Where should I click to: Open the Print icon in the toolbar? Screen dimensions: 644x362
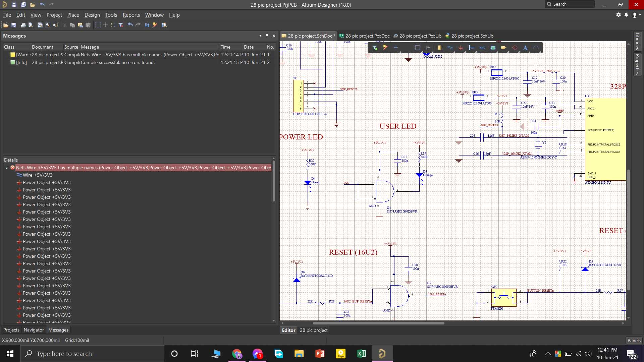coord(23,25)
